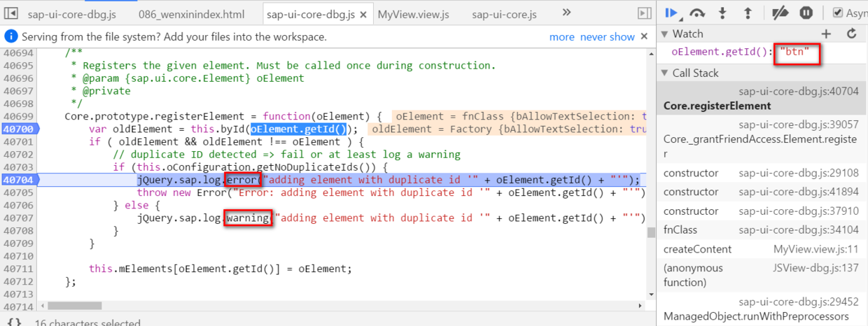Step into next function call
Image resolution: width=868 pixels, height=326 pixels.
click(x=722, y=13)
